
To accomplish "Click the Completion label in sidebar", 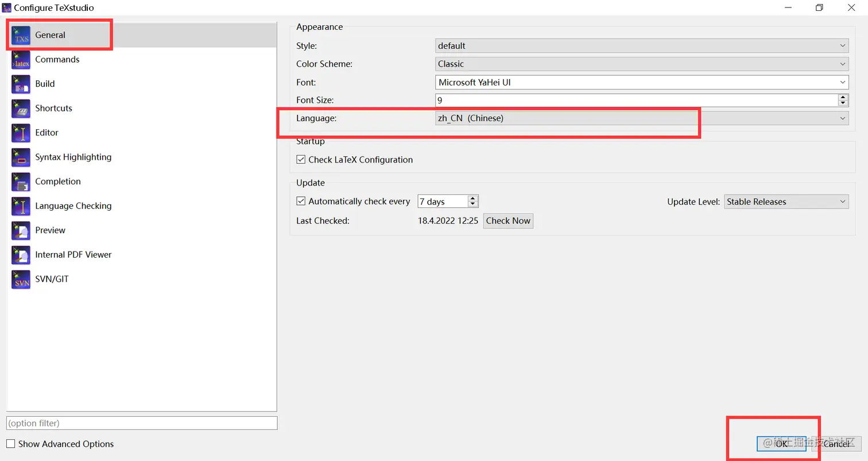I will [x=58, y=181].
